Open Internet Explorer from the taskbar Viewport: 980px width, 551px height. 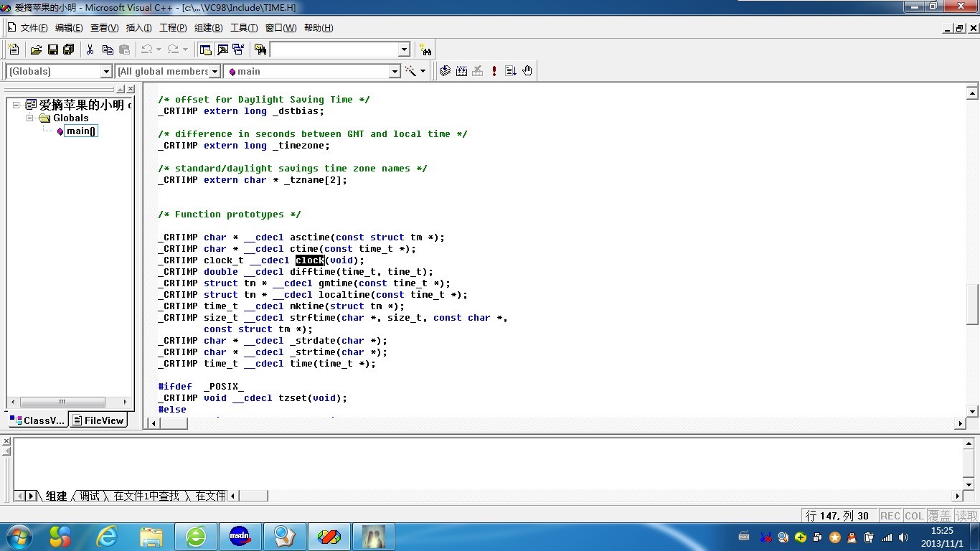pyautogui.click(x=107, y=536)
